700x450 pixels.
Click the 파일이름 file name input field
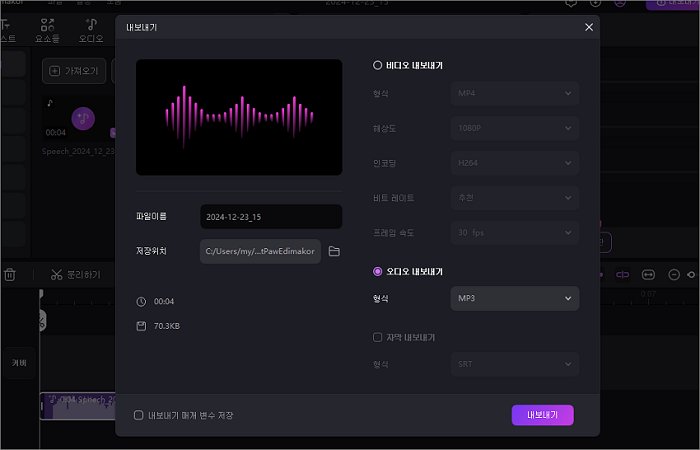coord(271,217)
